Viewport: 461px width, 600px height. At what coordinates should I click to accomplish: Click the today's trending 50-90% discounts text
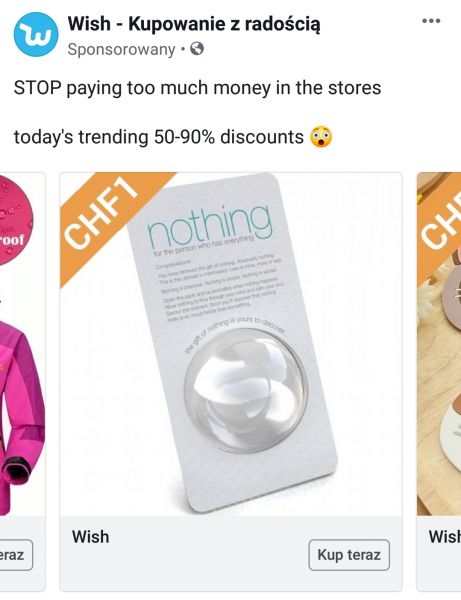pos(159,137)
